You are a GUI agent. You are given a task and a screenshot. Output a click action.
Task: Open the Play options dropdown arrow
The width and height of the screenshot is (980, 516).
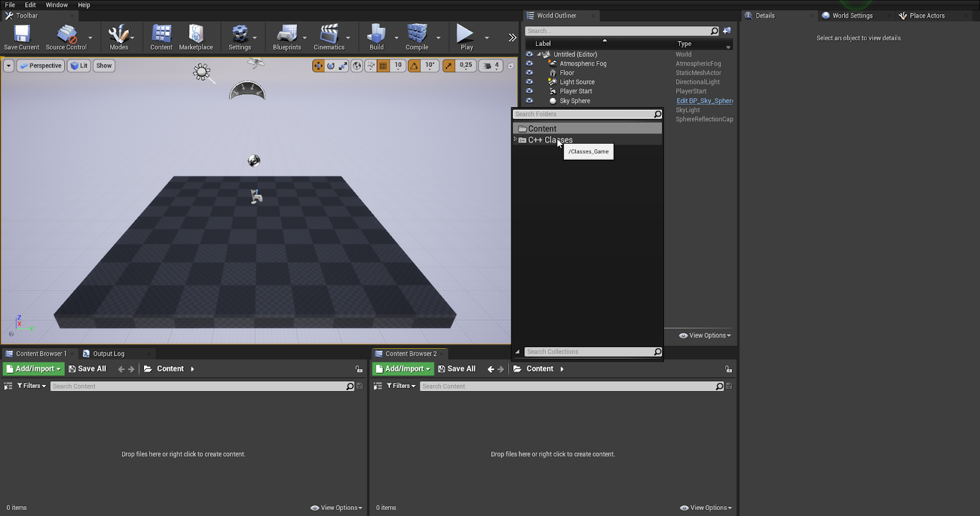click(487, 38)
